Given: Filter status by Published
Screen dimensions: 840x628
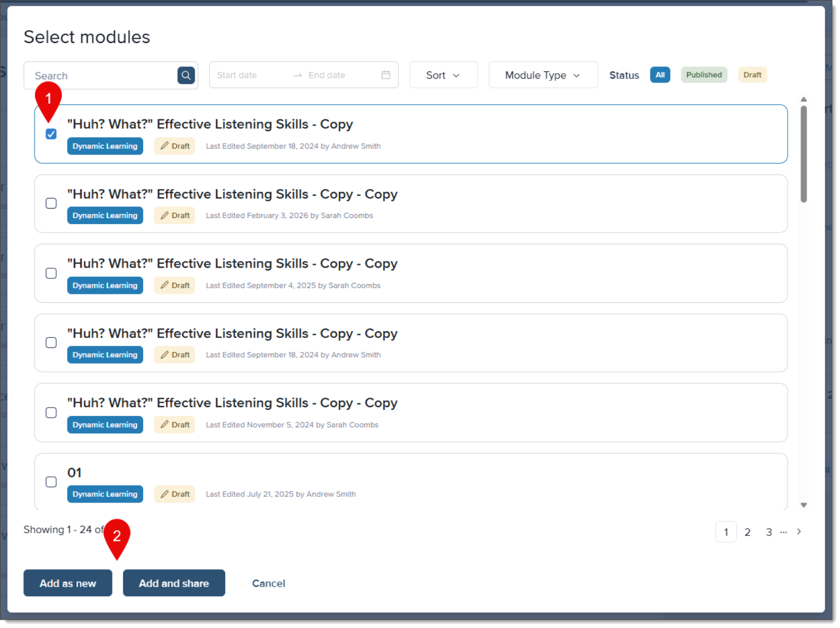Looking at the screenshot, I should [703, 75].
